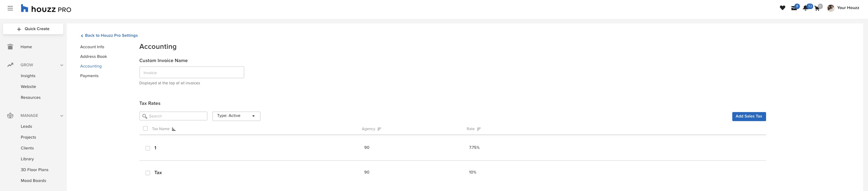Switch to the Payments settings tab
This screenshot has height=191, width=868.
pyautogui.click(x=89, y=75)
